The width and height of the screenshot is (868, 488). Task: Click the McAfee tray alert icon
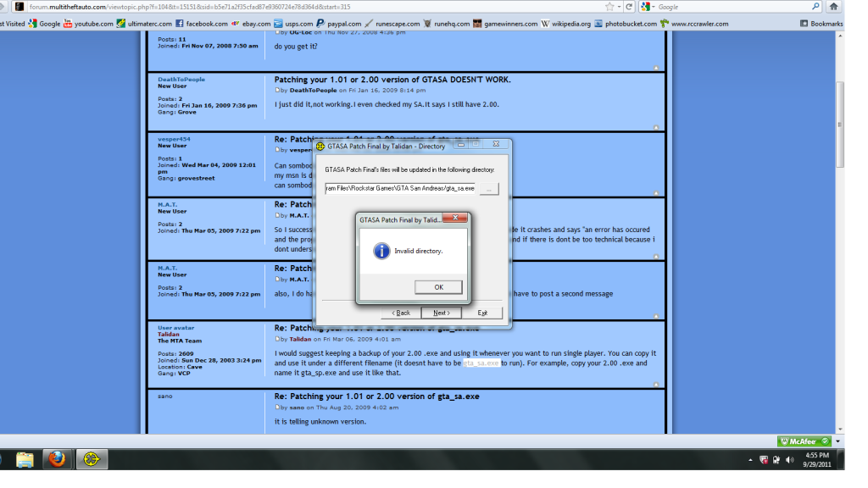[x=764, y=460]
